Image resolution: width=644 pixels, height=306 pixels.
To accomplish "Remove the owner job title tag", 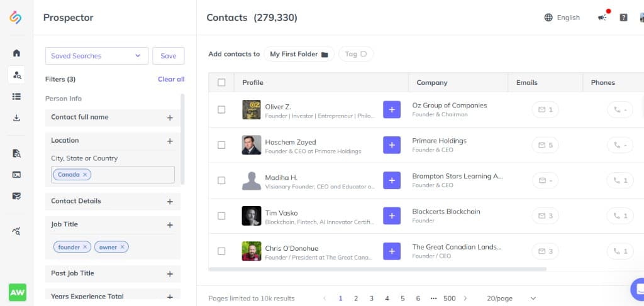I will pyautogui.click(x=123, y=247).
